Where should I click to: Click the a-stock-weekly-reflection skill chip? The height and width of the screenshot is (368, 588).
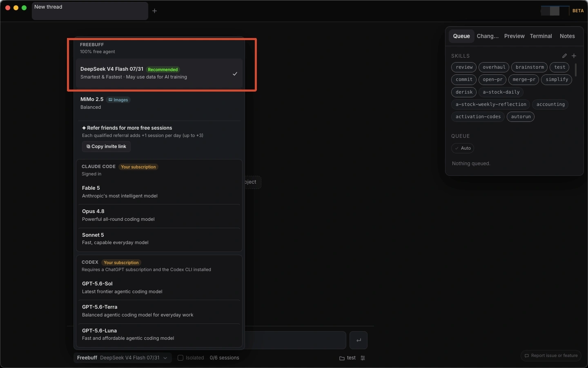point(491,104)
